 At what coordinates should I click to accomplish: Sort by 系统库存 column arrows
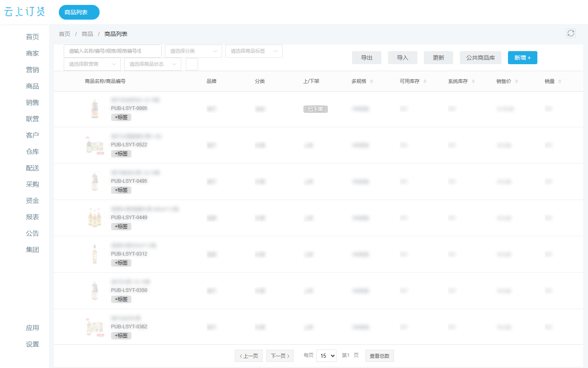473,81
